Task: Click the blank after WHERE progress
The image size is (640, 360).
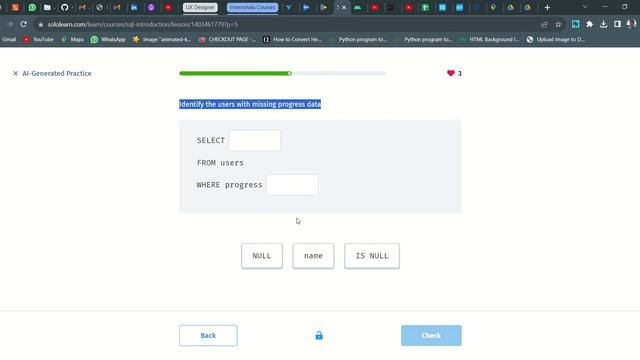Action: [x=292, y=185]
